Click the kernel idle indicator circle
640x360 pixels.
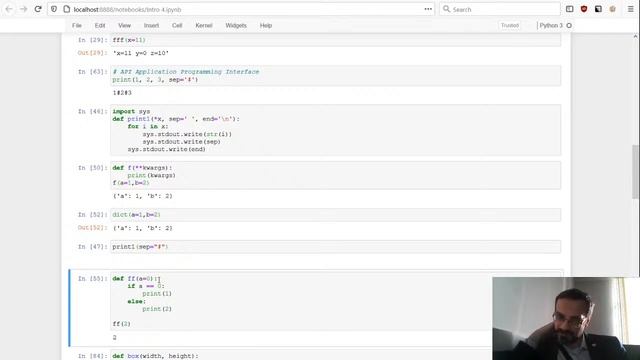pos(569,25)
